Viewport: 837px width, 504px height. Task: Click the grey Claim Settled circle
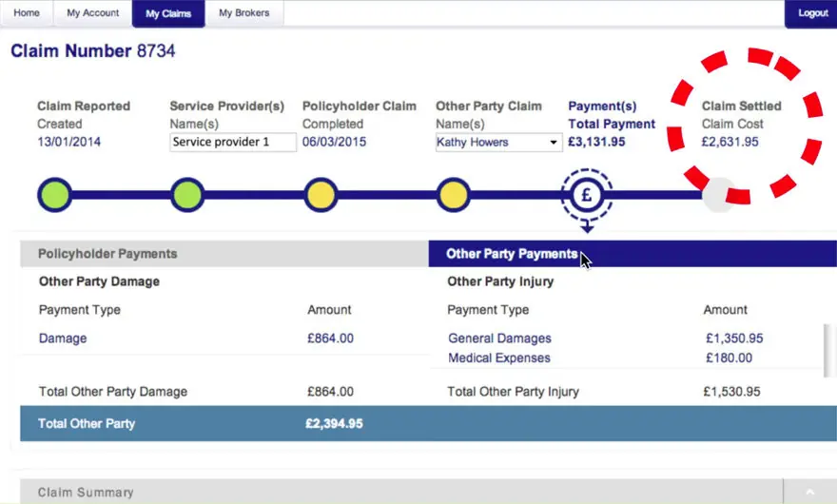tap(719, 195)
